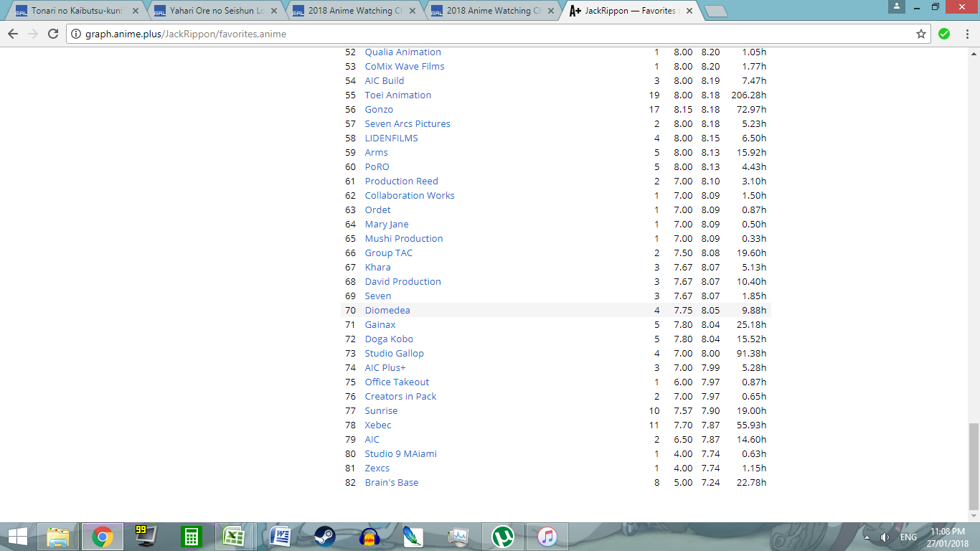Close the Yahari Ore no Seishun tab
The height and width of the screenshot is (551, 980).
pos(274,11)
